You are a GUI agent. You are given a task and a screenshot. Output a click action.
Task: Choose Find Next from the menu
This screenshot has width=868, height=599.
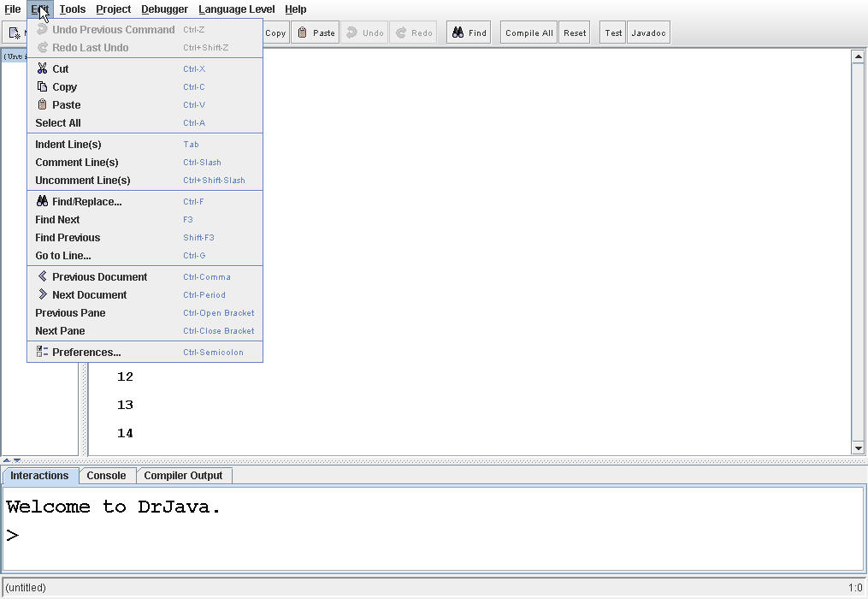point(145,219)
